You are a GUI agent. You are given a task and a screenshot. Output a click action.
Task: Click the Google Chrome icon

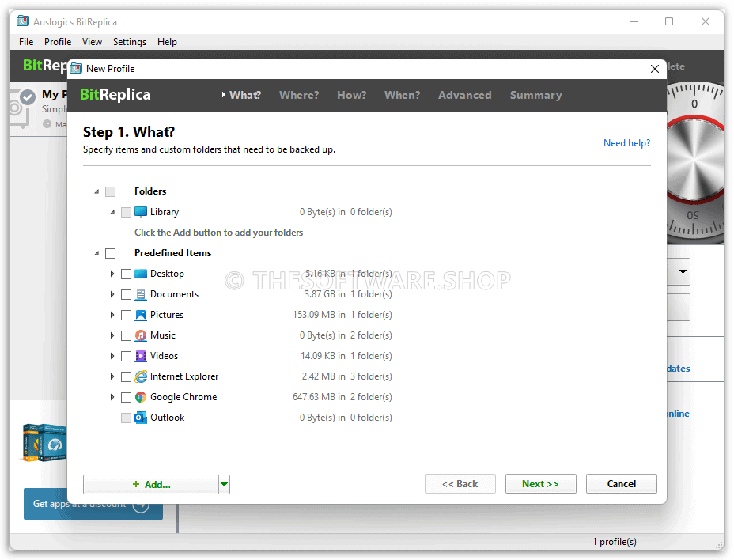[141, 398]
